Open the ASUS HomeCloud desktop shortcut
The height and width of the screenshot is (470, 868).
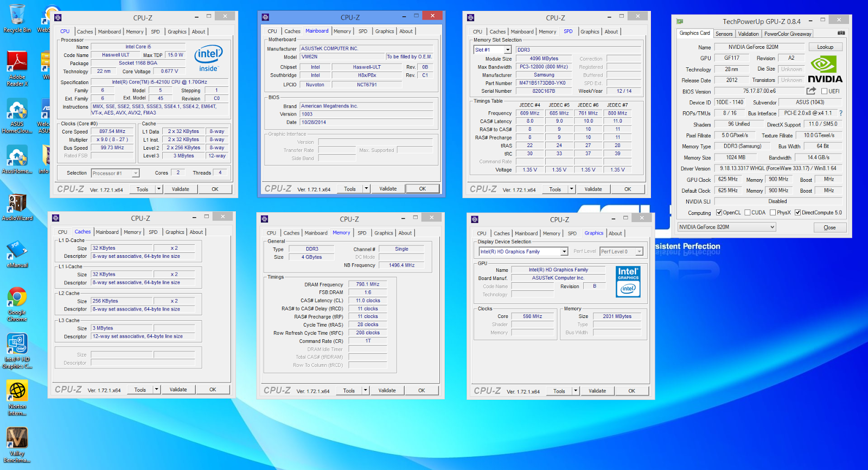(x=17, y=116)
